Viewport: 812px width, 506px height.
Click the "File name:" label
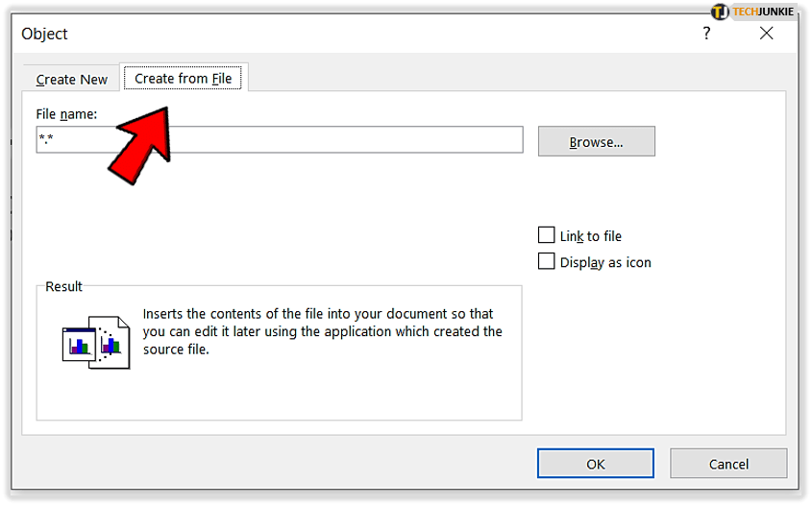click(x=67, y=114)
